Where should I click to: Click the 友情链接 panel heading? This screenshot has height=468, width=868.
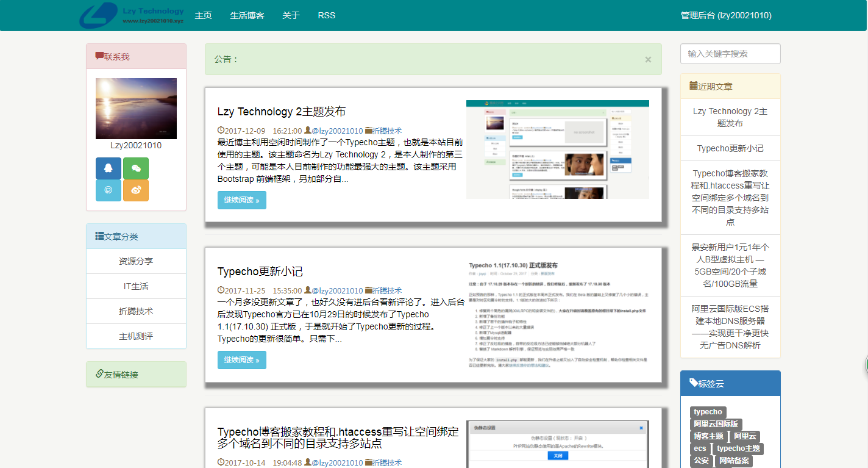pyautogui.click(x=136, y=374)
